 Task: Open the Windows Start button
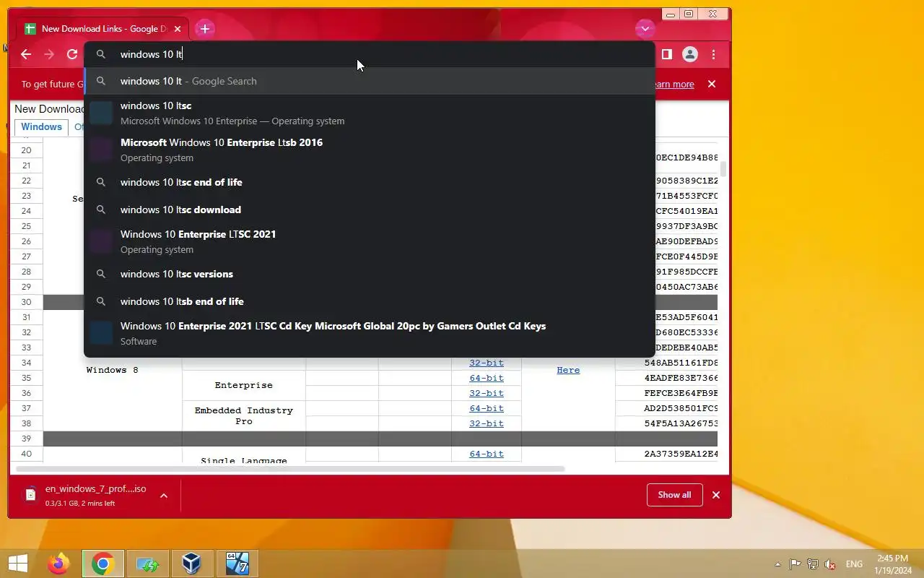[17, 564]
